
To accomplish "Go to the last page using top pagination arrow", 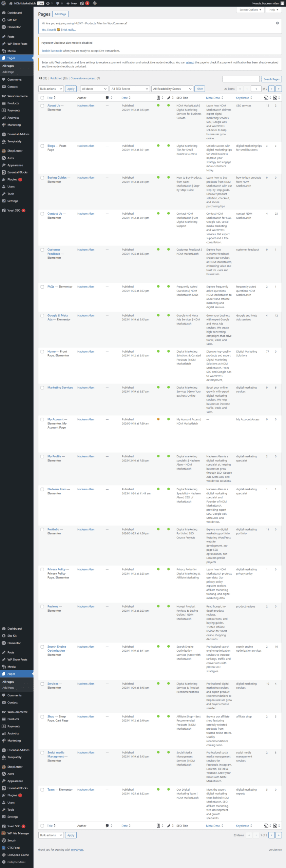I will click(279, 89).
